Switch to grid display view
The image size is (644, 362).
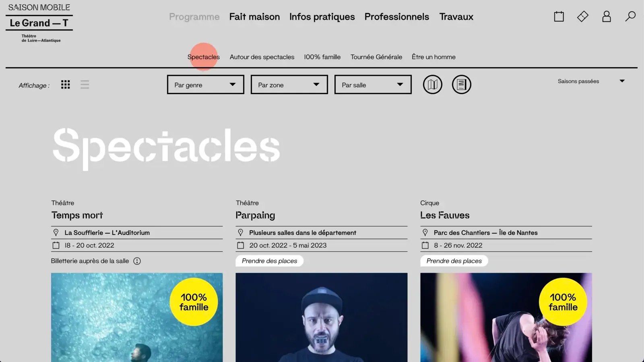66,84
